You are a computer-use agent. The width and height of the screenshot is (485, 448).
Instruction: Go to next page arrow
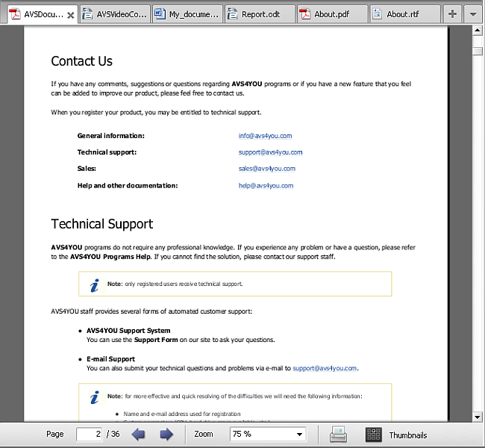pos(166,435)
